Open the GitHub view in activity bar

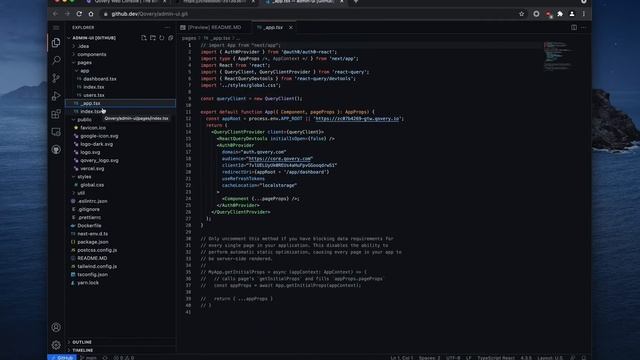56,150
